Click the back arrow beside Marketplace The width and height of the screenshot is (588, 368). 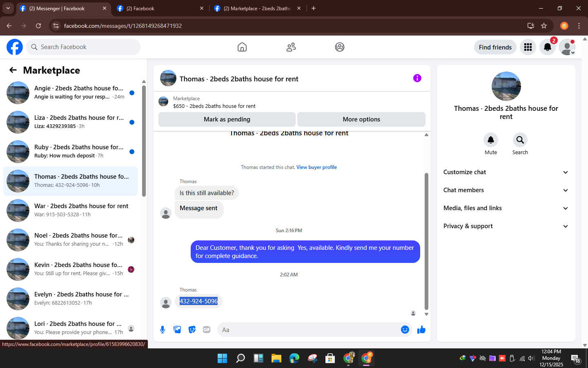(x=13, y=70)
